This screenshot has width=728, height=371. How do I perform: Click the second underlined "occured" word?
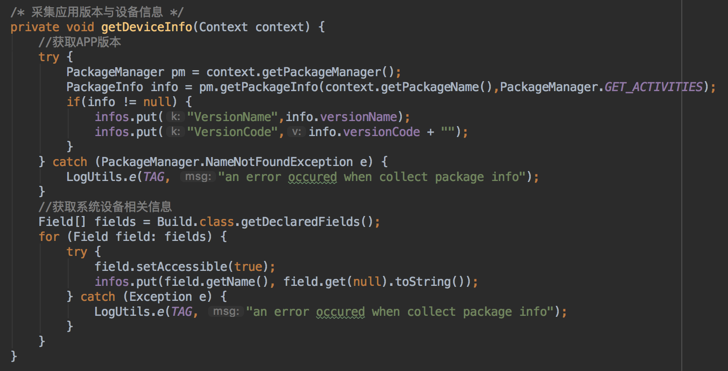340,312
